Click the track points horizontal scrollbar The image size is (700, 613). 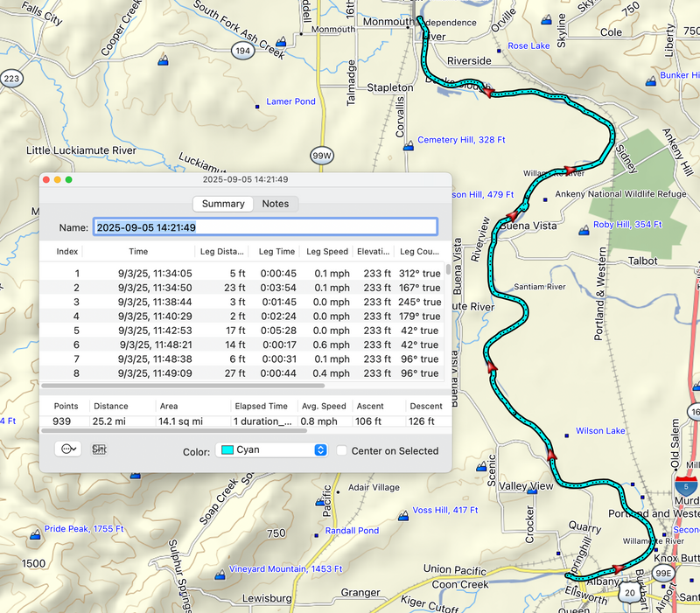[183, 386]
